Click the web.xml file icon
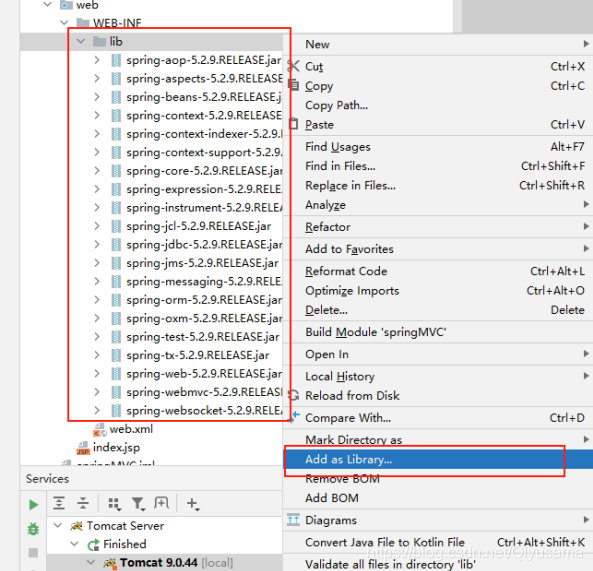The height and width of the screenshot is (571, 593). pyautogui.click(x=100, y=430)
